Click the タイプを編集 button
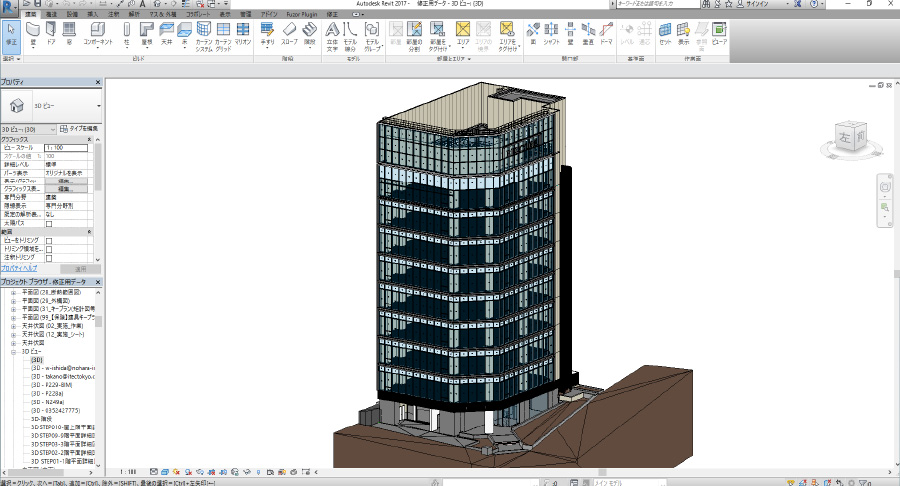Screen dimensions: 900x486 [x=79, y=129]
